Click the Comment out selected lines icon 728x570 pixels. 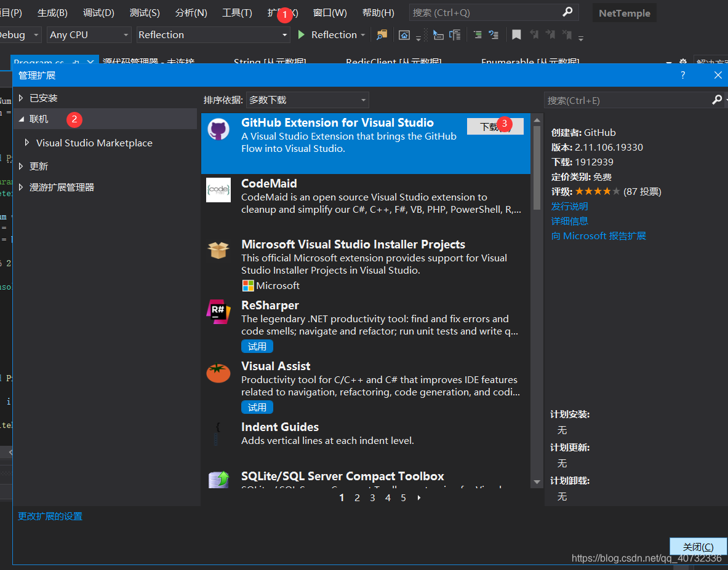point(478,35)
